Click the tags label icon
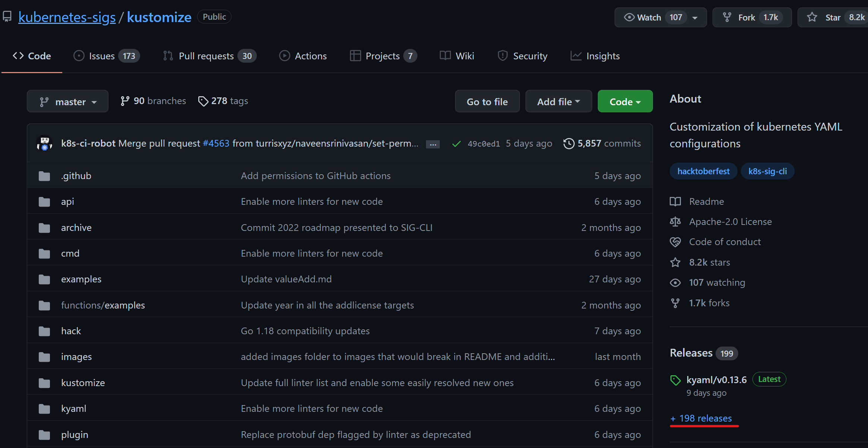 pyautogui.click(x=203, y=101)
